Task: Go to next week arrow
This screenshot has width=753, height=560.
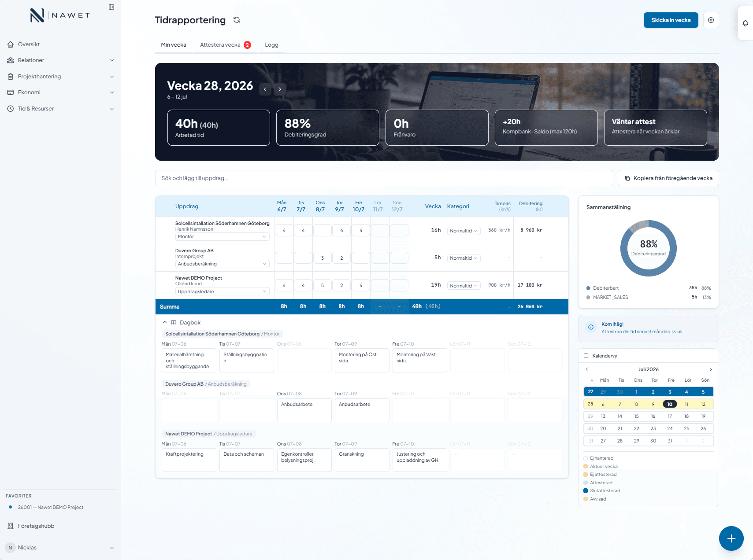Action: pos(280,89)
